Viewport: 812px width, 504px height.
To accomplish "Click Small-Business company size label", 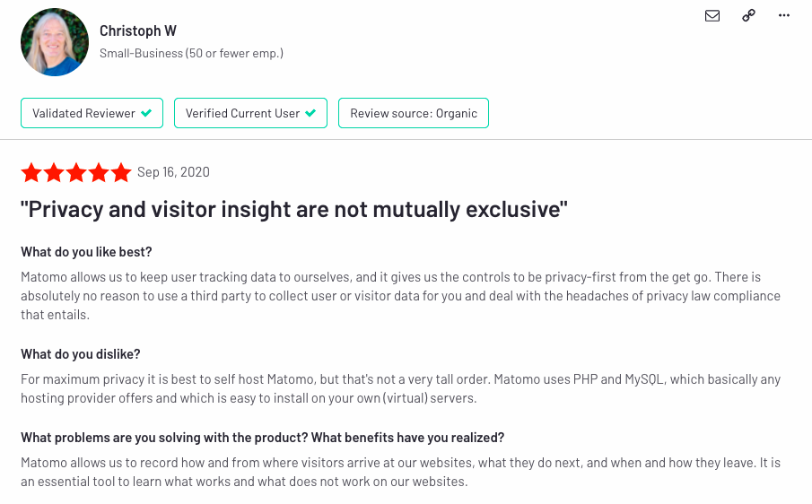I will pyautogui.click(x=191, y=53).
